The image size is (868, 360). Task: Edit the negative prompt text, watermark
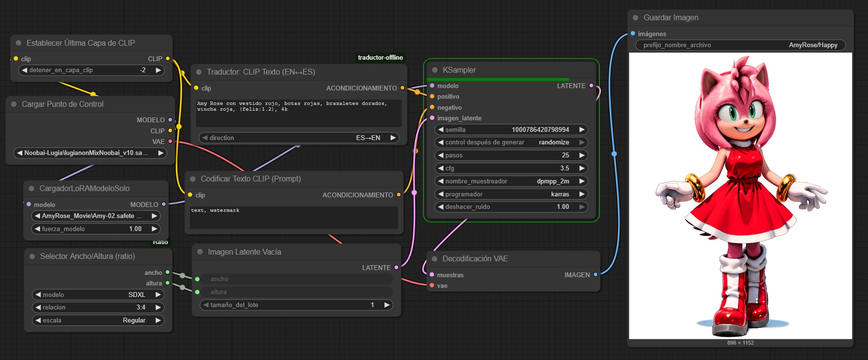click(294, 217)
